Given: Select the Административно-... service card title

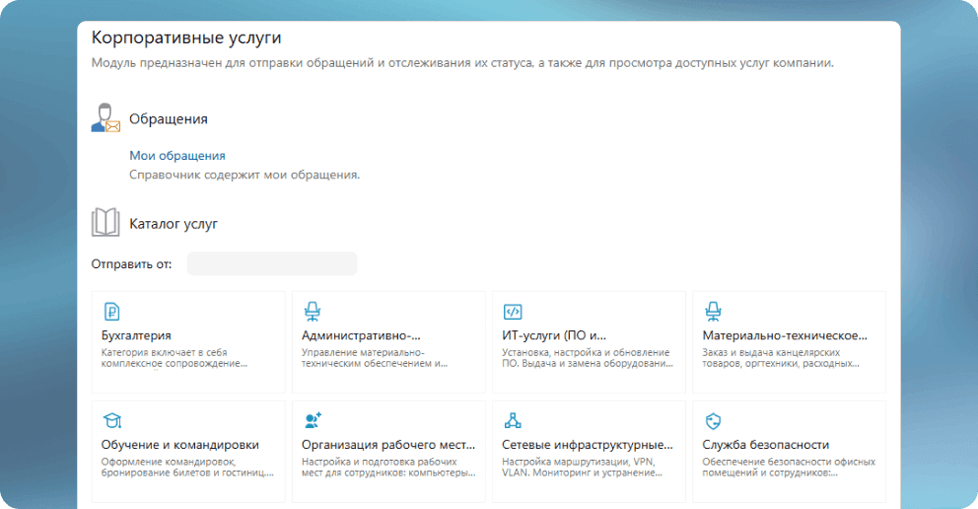Looking at the screenshot, I should click(x=361, y=336).
